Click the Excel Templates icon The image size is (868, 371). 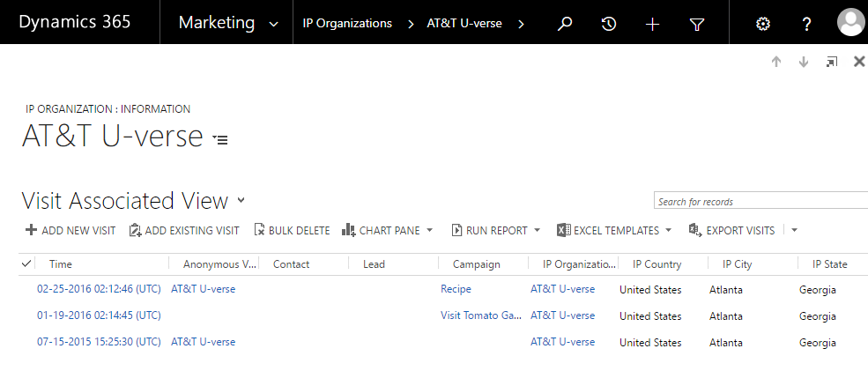pos(563,230)
